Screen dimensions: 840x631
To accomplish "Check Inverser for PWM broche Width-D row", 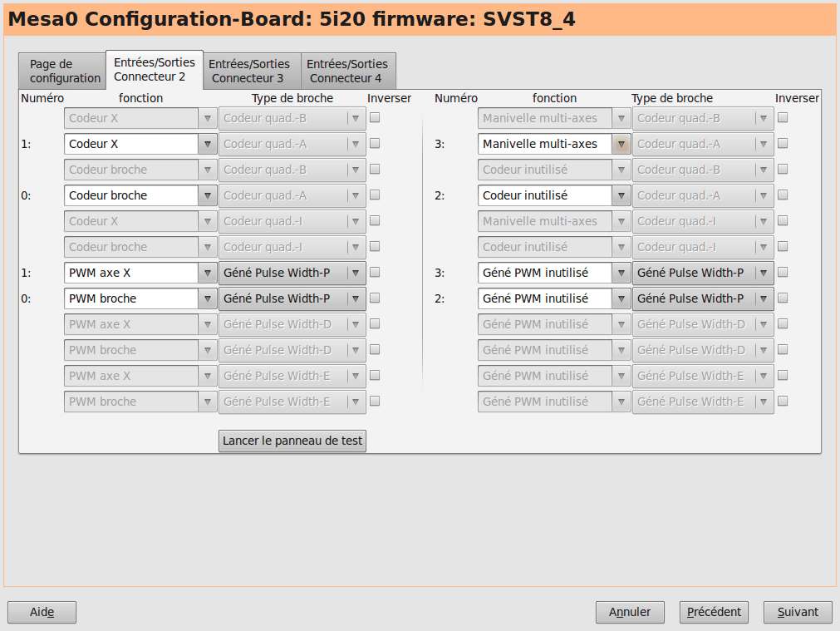I will coord(375,349).
